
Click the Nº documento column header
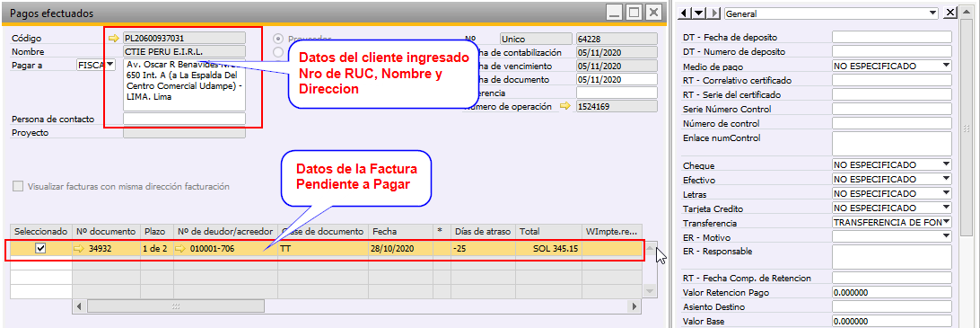[106, 231]
